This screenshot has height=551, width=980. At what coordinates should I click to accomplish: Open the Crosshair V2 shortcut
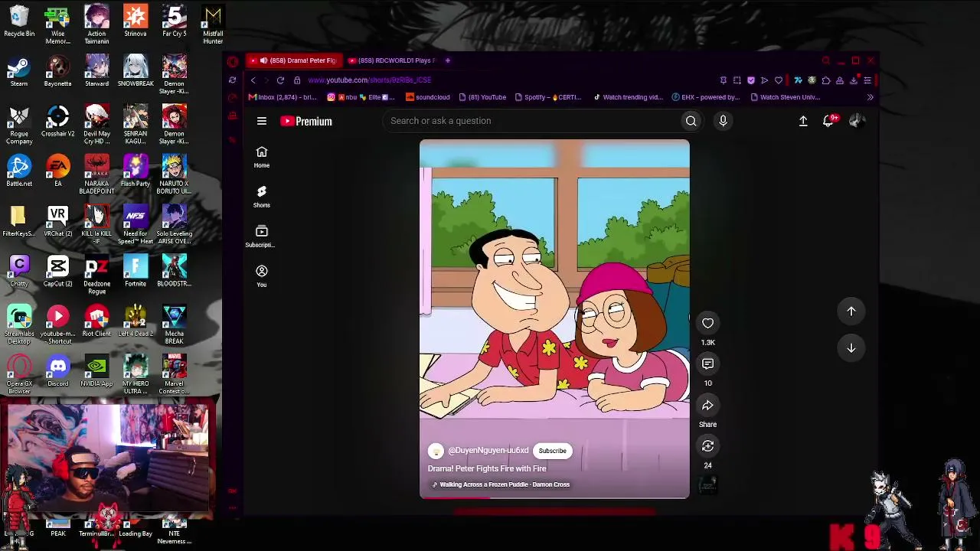point(58,121)
